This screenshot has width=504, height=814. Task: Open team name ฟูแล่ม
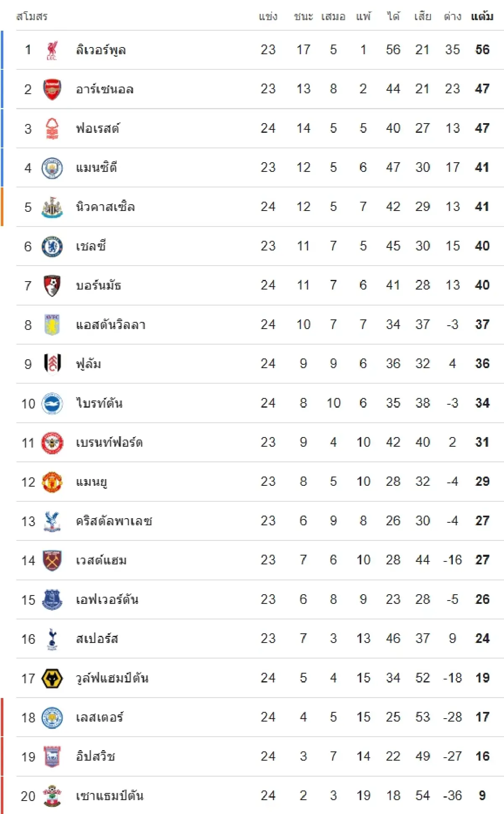(88, 364)
